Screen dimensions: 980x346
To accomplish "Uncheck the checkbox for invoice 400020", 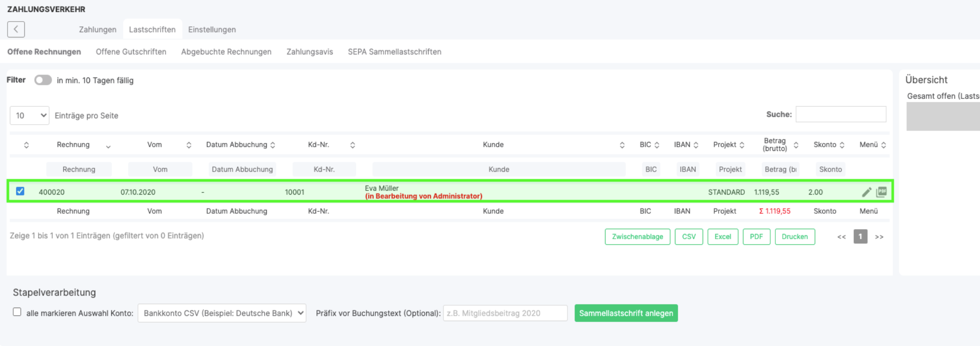I will tap(20, 191).
